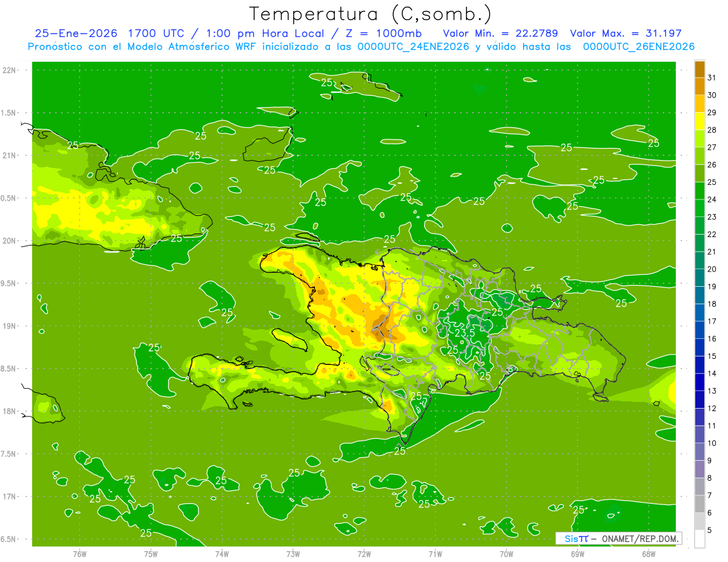Click the "0.5N" latitude axis label
This screenshot has height=562, width=728.
[9, 198]
